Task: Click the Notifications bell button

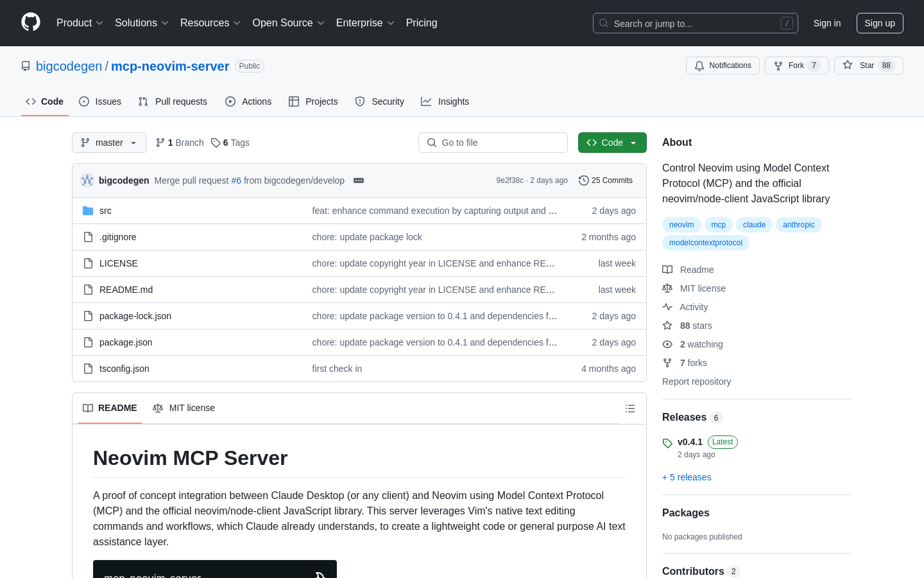Action: click(x=723, y=66)
